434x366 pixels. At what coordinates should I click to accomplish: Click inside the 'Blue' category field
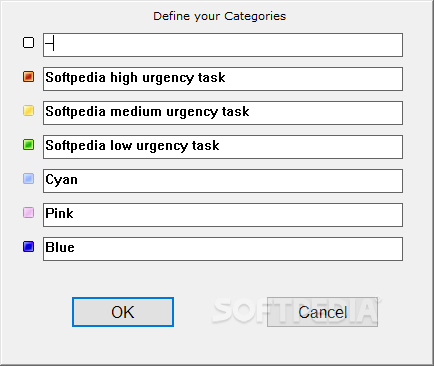[223, 249]
